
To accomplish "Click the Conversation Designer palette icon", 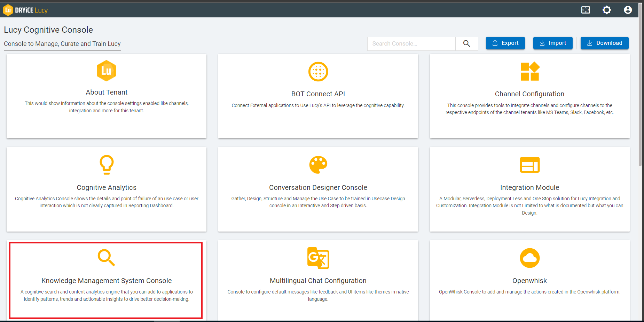I will point(318,165).
